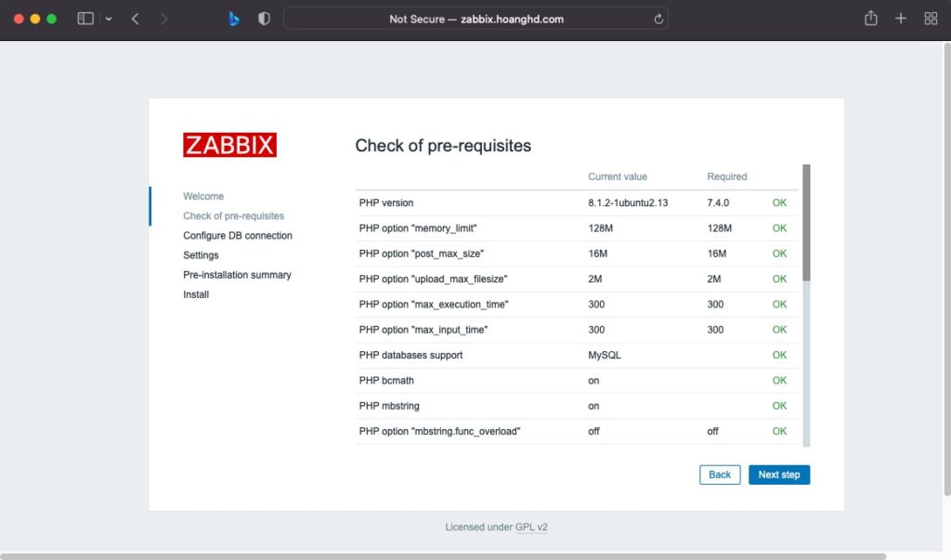Click the page vertical scrollbar

coord(946,268)
